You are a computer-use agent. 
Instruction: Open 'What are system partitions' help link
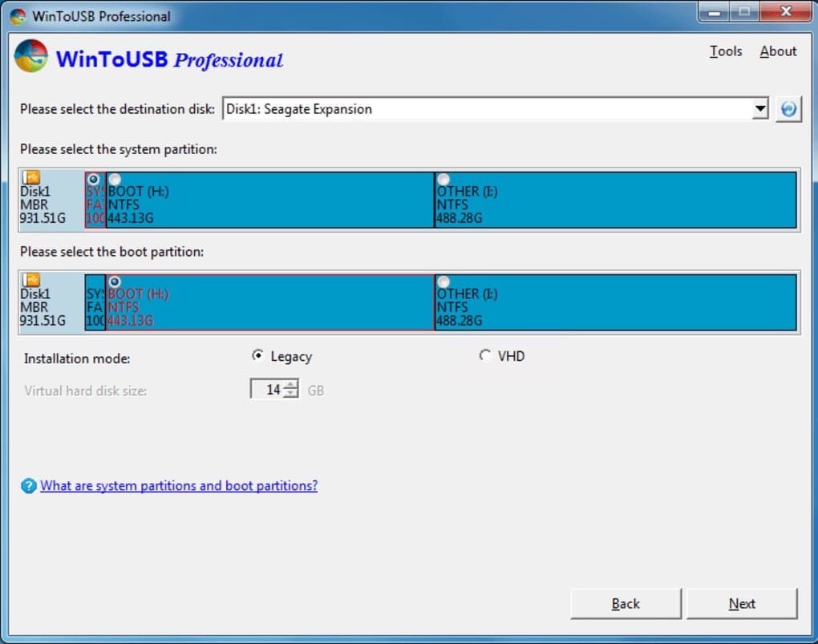[179, 486]
